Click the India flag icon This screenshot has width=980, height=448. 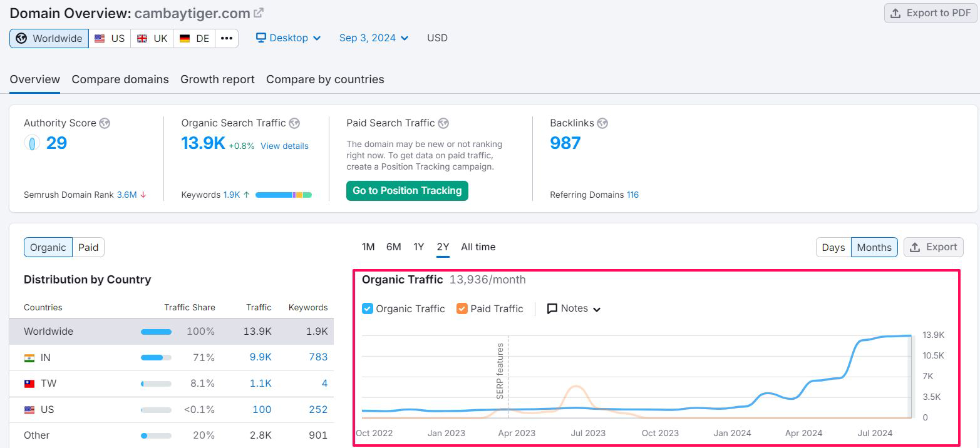pos(29,358)
